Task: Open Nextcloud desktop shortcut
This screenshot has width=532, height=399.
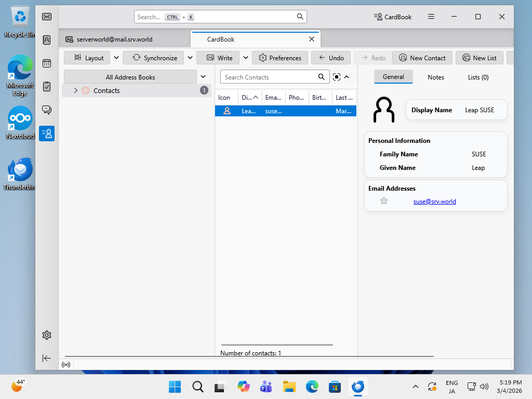Action: click(20, 123)
